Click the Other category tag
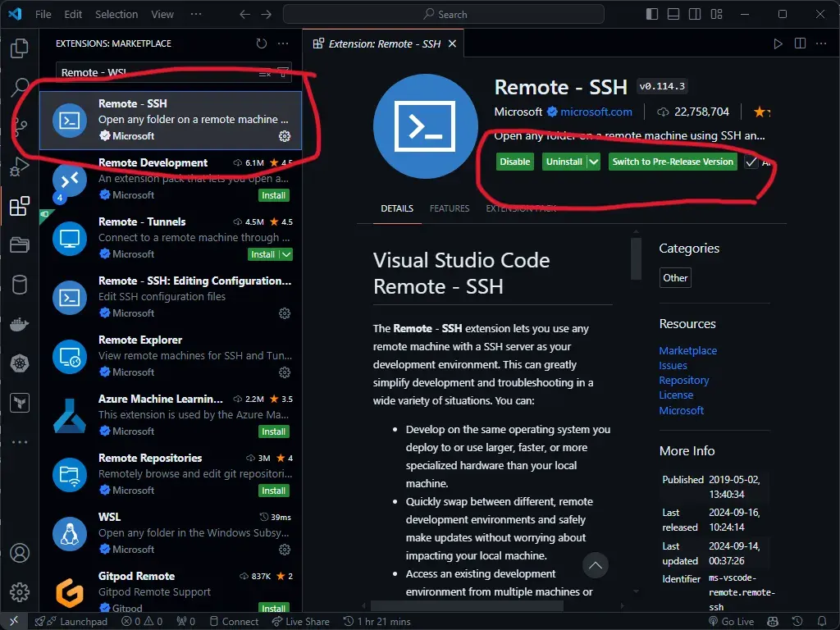Screen dimensions: 840x630 (x=675, y=278)
